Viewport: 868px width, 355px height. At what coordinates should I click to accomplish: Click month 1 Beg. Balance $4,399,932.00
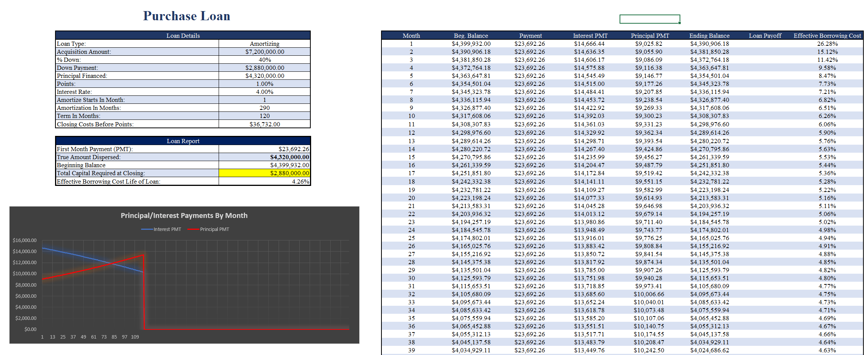[x=471, y=44]
